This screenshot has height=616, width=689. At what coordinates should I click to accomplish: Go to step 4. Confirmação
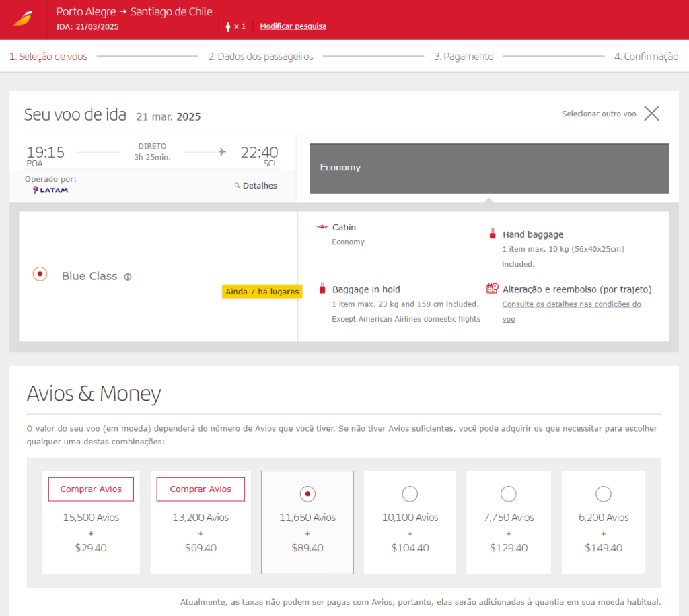pyautogui.click(x=646, y=57)
